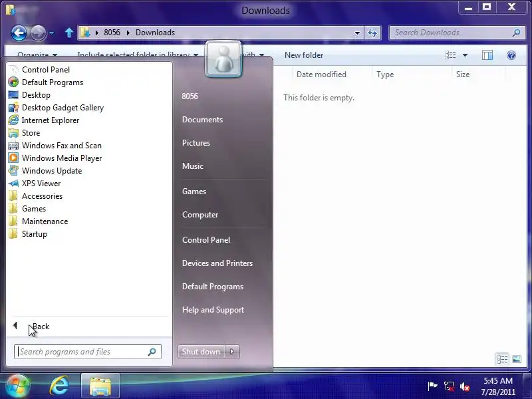
Task: Open Internet Explorer from the taskbar
Action: pos(60,386)
